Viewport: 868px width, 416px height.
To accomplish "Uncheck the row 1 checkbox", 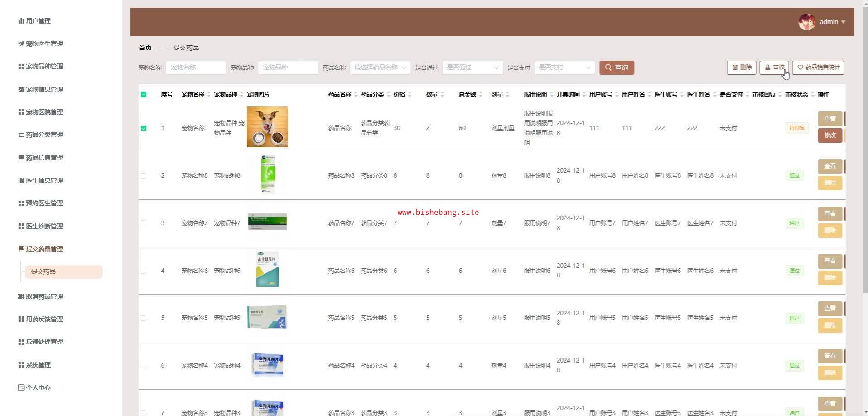I will [144, 128].
